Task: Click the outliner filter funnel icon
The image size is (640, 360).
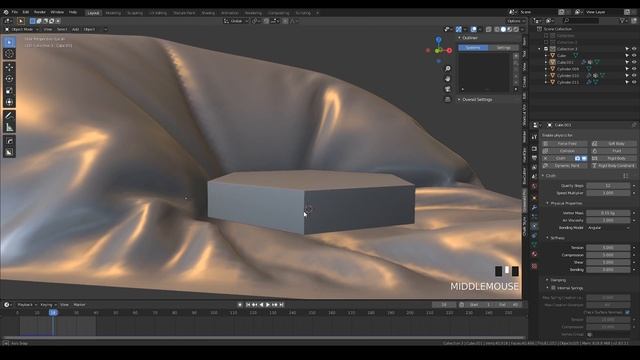Action: tap(622, 20)
